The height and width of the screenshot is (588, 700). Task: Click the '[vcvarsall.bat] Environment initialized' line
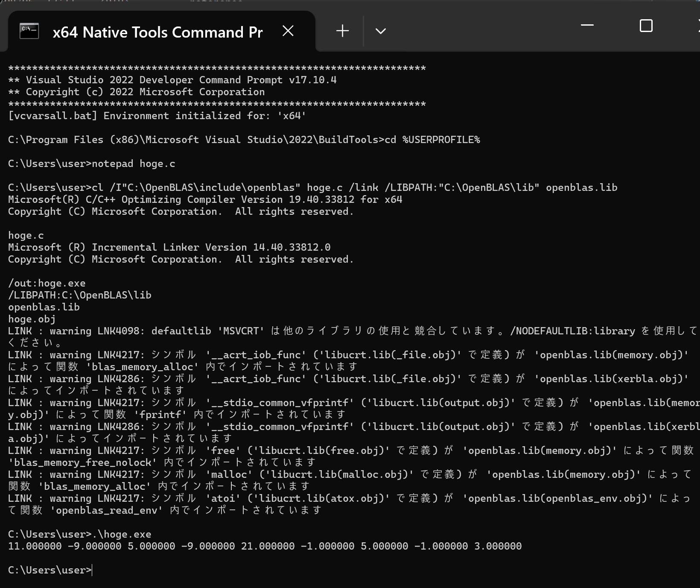(157, 116)
